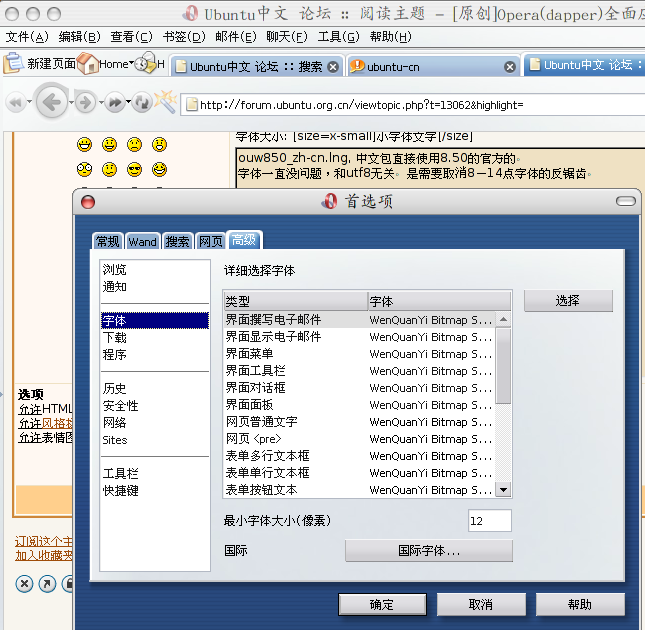Insert the sad frowning smiley emoticon
This screenshot has height=630, width=645.
pyautogui.click(x=135, y=144)
